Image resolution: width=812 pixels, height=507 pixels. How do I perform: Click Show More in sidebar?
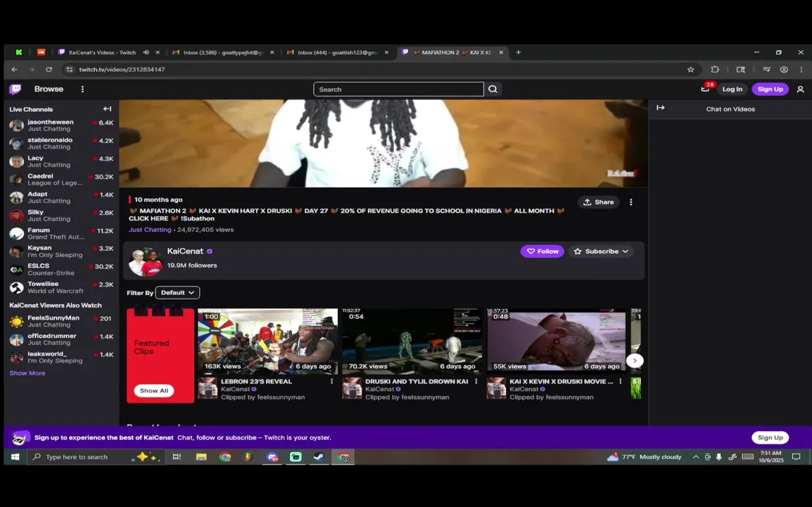pyautogui.click(x=27, y=373)
